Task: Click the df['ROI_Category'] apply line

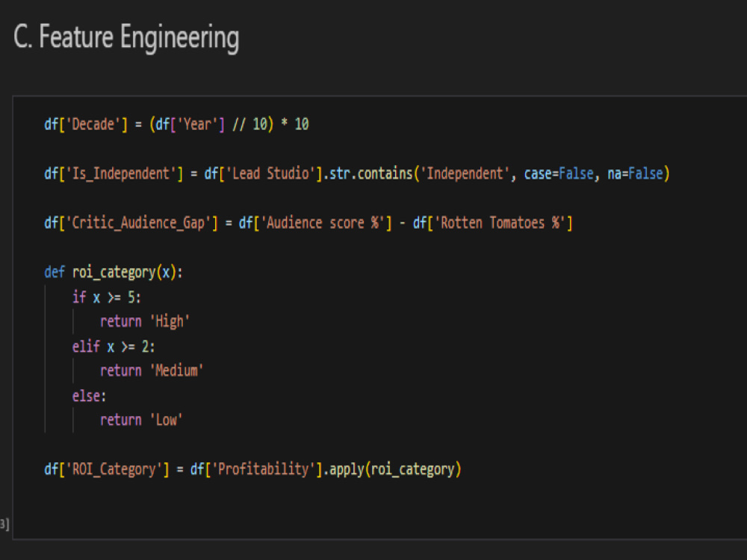Action: [x=252, y=470]
